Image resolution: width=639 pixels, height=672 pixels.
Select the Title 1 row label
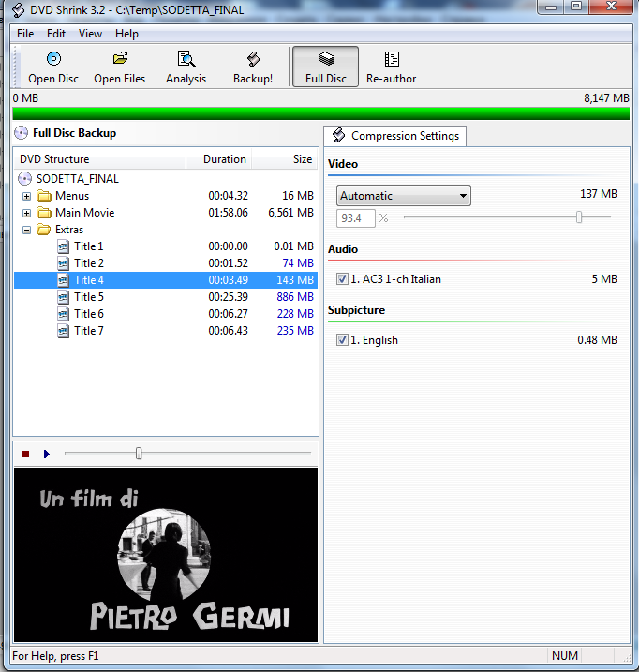[x=89, y=246]
